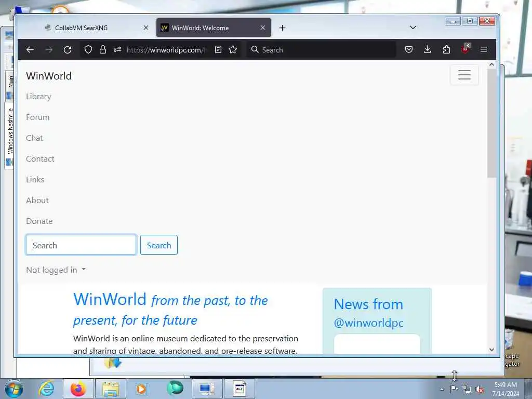Open the clock showing 5:49 AM
The height and width of the screenshot is (399, 532).
pos(506,389)
